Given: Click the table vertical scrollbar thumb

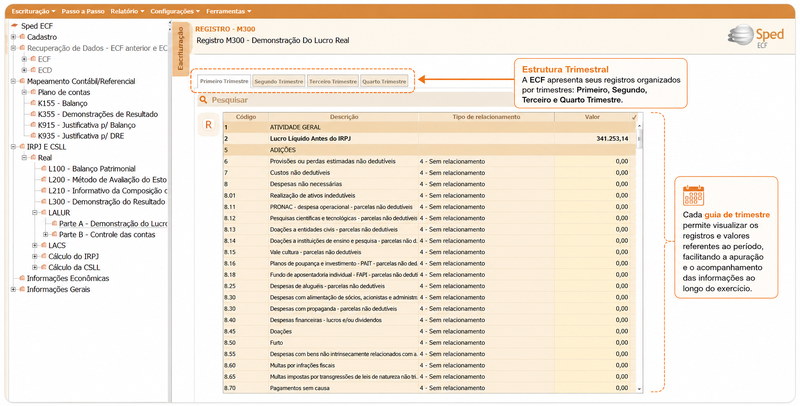Looking at the screenshot, I should [x=639, y=138].
